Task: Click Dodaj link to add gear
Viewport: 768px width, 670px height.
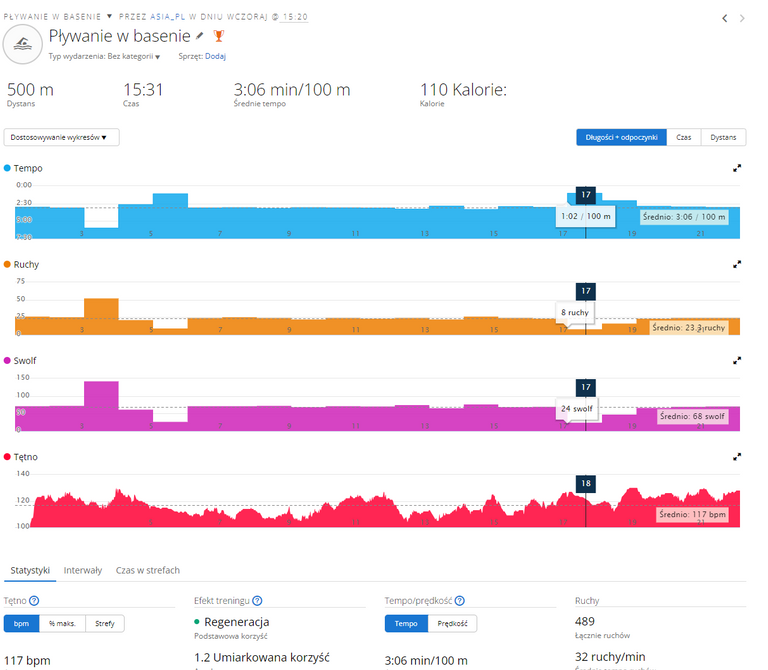Action: (x=216, y=56)
